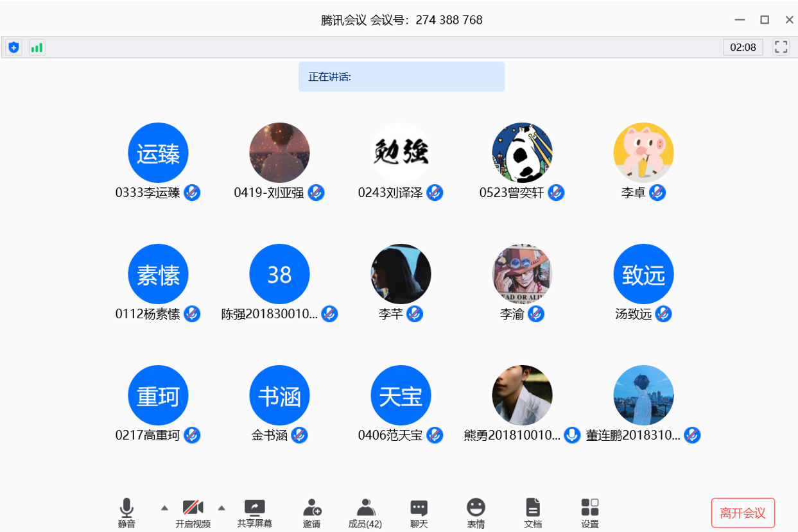Click the Leave Meeting (离开会议) button
Viewport: 798px width, 532px height.
tap(743, 513)
